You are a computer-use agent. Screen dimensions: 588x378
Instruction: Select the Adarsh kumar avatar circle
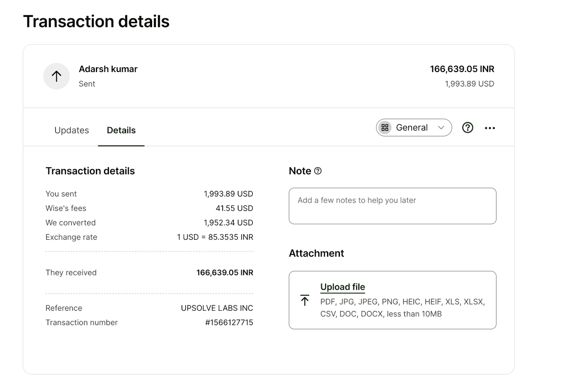coord(56,76)
